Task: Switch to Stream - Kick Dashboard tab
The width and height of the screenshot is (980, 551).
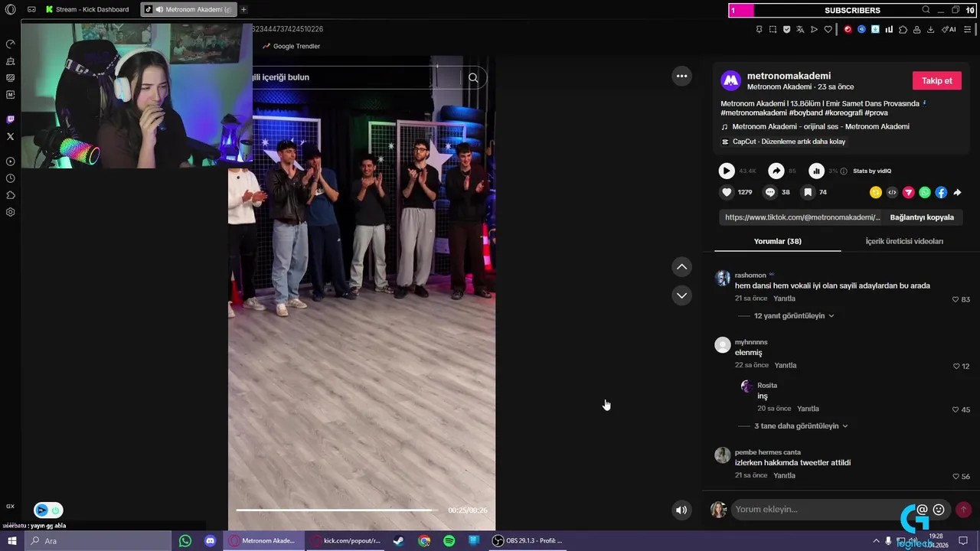Action: (x=87, y=10)
